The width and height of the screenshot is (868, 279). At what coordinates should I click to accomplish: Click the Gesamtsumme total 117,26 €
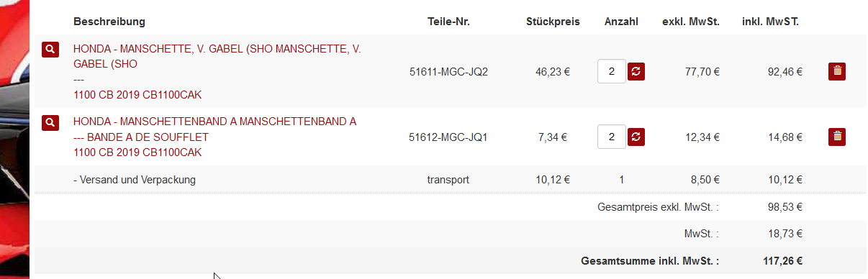(783, 262)
